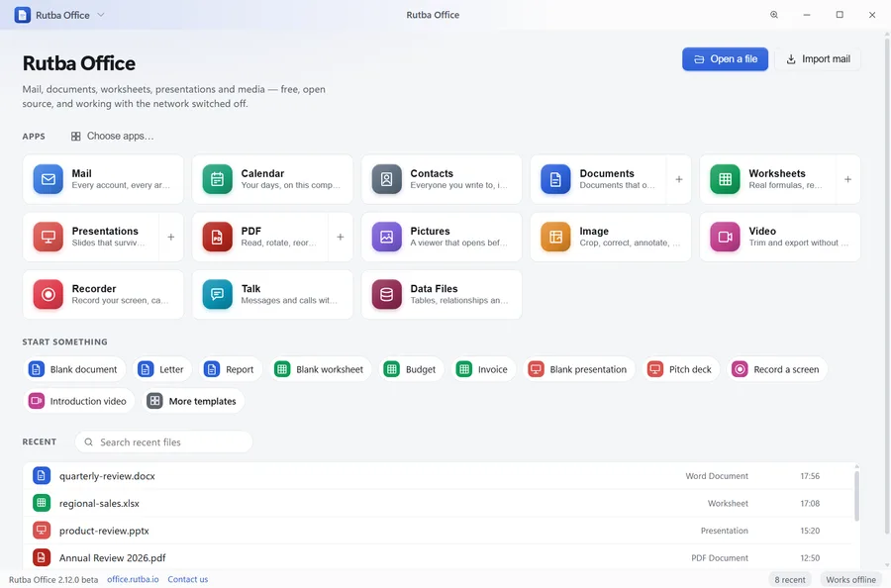The height and width of the screenshot is (588, 891).
Task: Create new presentation with Presentations plus
Action: tap(170, 237)
